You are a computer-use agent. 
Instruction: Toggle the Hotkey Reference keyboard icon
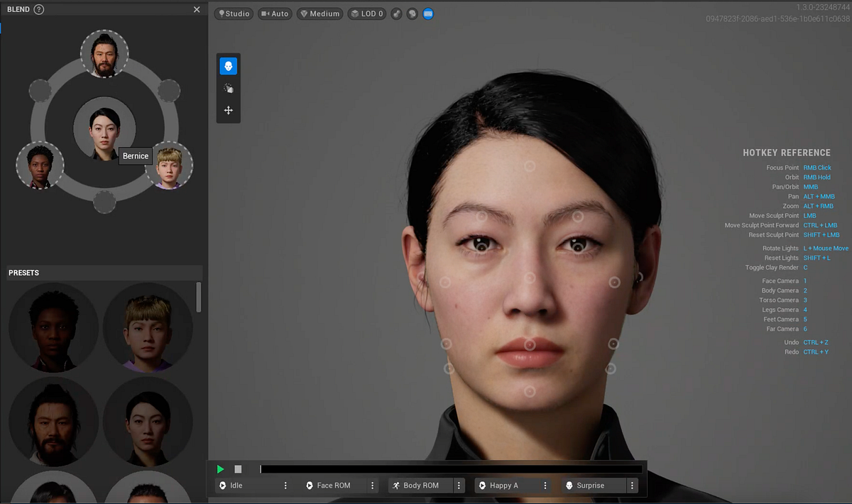(427, 13)
